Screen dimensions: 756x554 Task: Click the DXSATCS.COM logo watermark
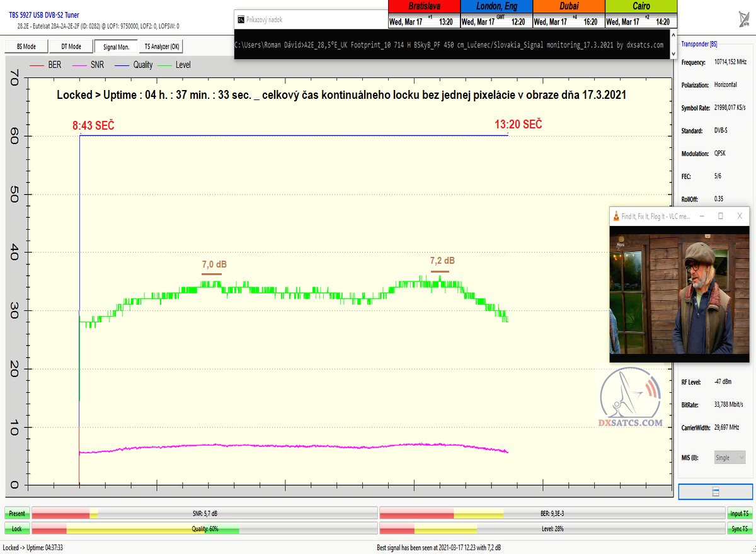[630, 400]
